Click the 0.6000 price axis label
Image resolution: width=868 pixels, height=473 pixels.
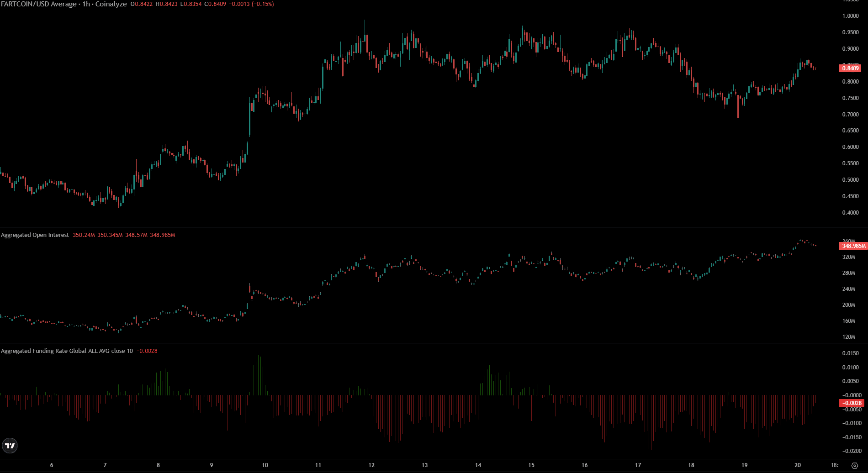(850, 147)
